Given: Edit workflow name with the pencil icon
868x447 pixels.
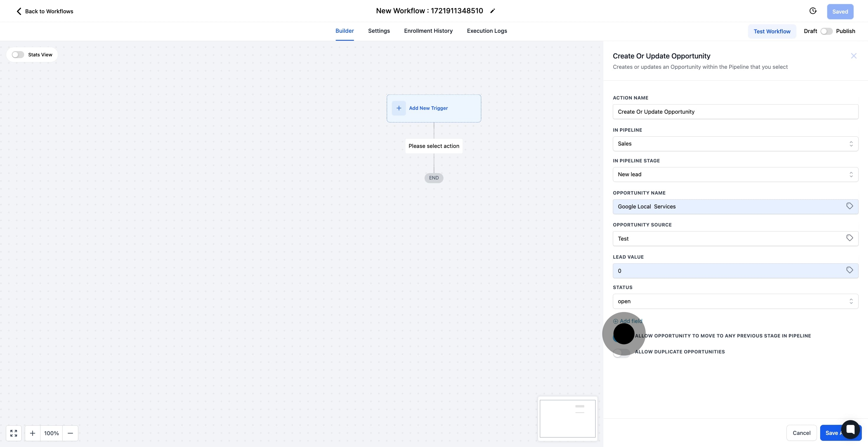Looking at the screenshot, I should 492,11.
